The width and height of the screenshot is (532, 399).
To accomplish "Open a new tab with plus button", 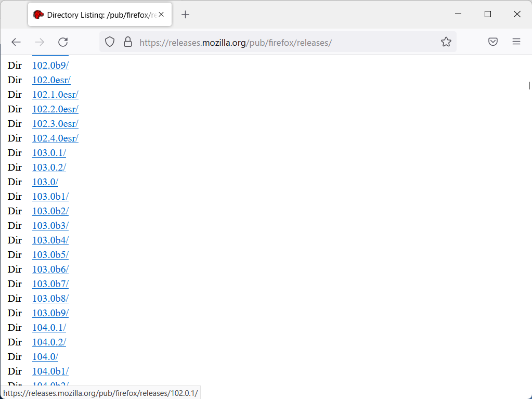I will coord(185,15).
